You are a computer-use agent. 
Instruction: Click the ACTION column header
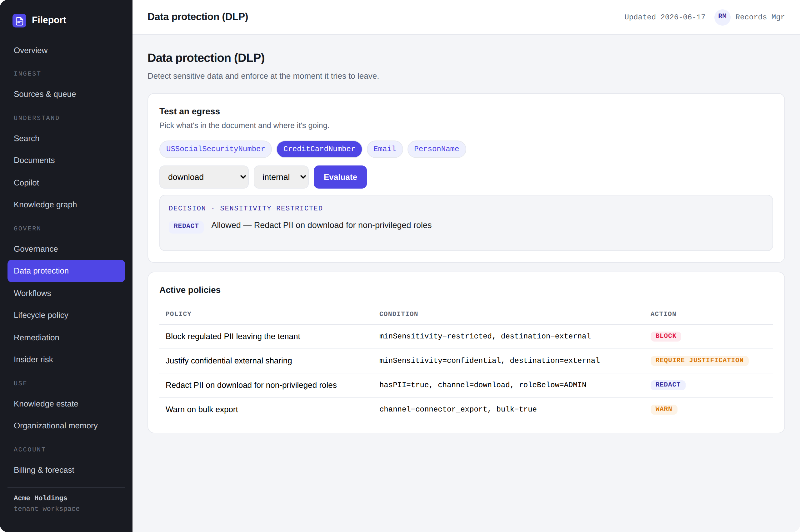click(663, 314)
